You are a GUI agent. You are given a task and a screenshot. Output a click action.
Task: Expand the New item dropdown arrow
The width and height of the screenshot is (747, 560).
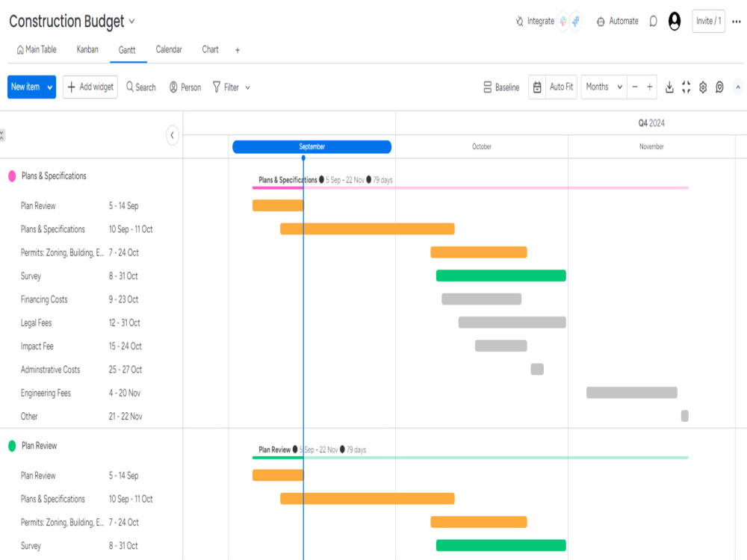pos(49,87)
